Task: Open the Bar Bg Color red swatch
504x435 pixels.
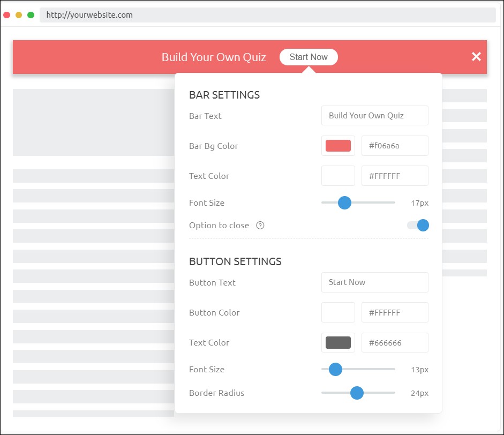Action: point(338,146)
